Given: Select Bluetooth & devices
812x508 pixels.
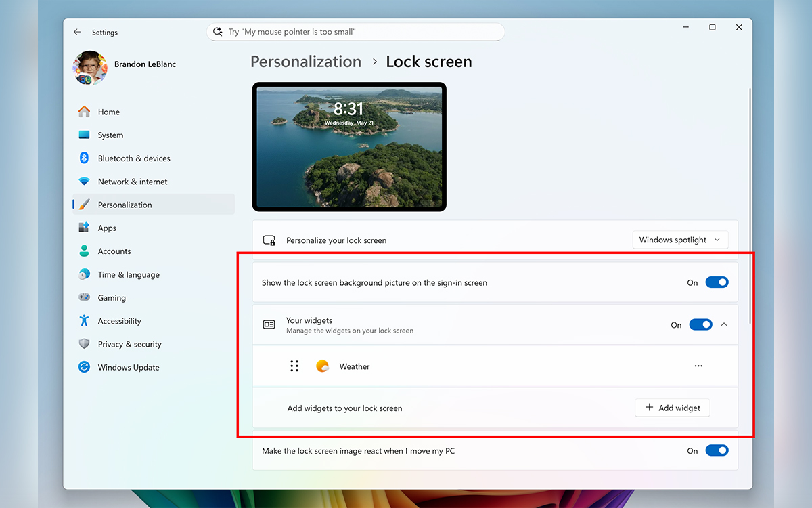Looking at the screenshot, I should [x=154, y=158].
